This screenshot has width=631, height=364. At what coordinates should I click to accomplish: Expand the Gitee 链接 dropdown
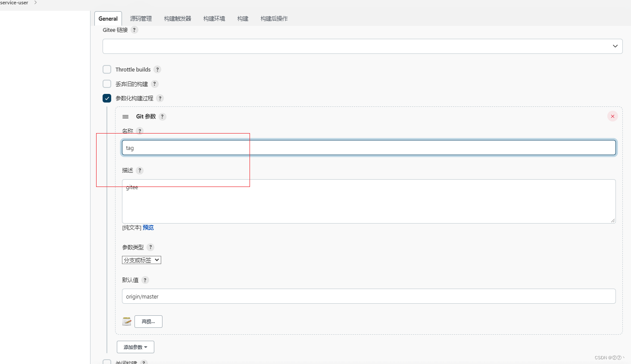[x=362, y=46]
